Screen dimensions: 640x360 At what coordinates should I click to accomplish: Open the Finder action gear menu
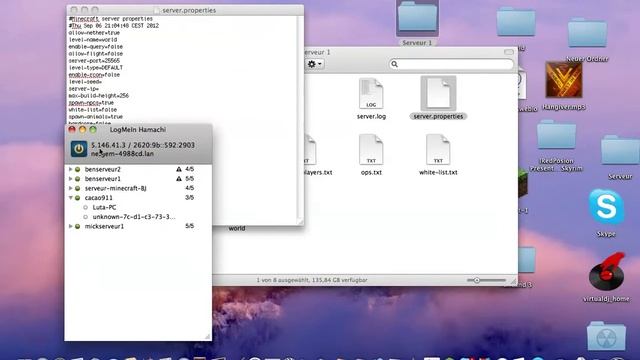[x=314, y=64]
